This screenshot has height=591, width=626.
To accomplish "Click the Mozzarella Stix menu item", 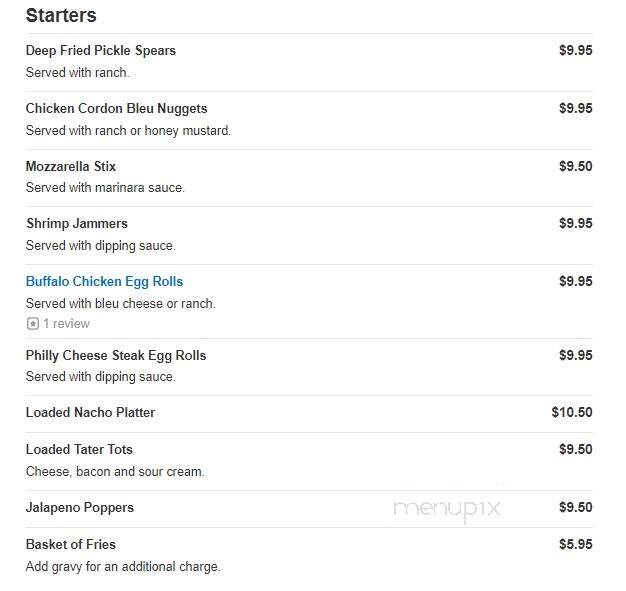I will pos(71,166).
